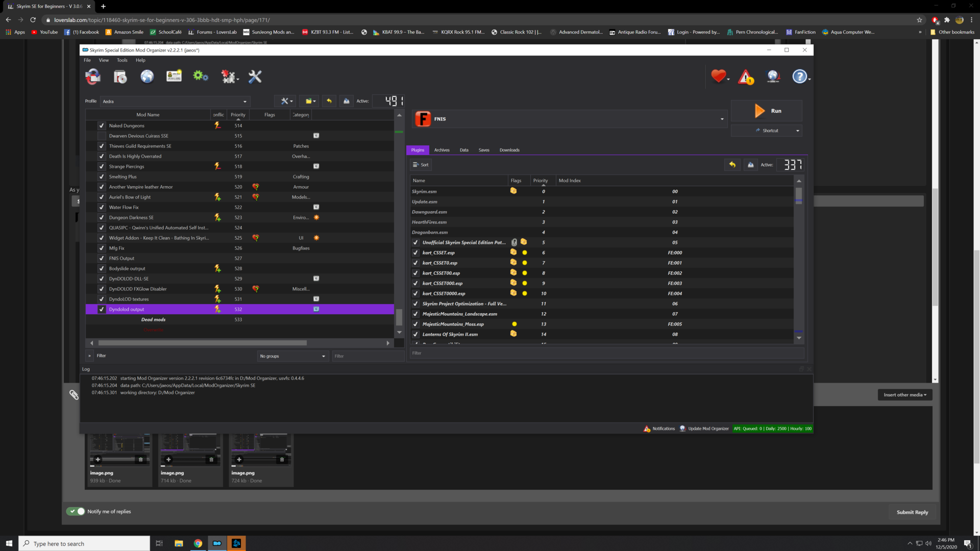980x551 pixels.
Task: Click Notifications warning icon in status bar
Action: coord(647,429)
